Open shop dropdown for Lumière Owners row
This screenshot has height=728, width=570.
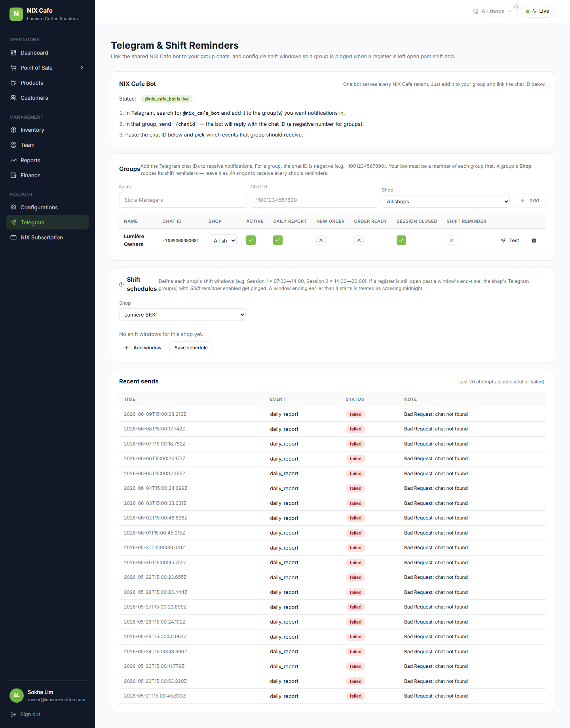point(223,241)
